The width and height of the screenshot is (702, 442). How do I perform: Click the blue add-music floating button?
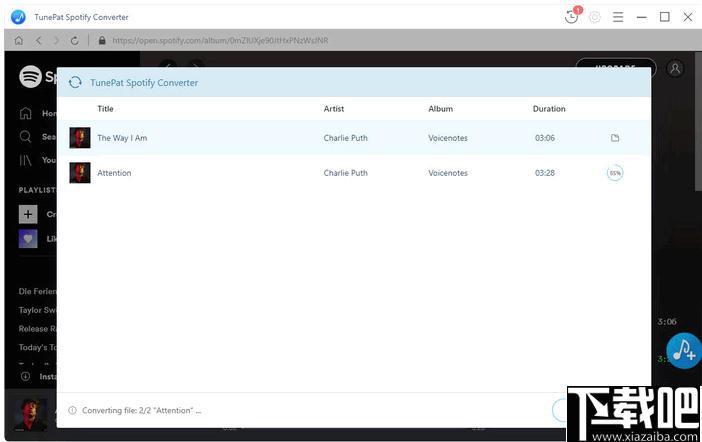coord(684,351)
